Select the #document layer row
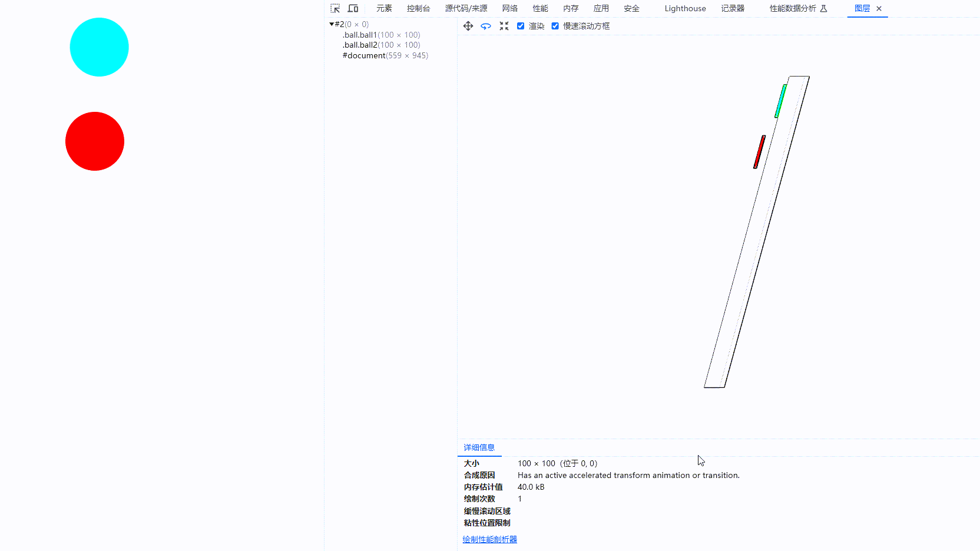This screenshot has width=980, height=551. point(385,55)
